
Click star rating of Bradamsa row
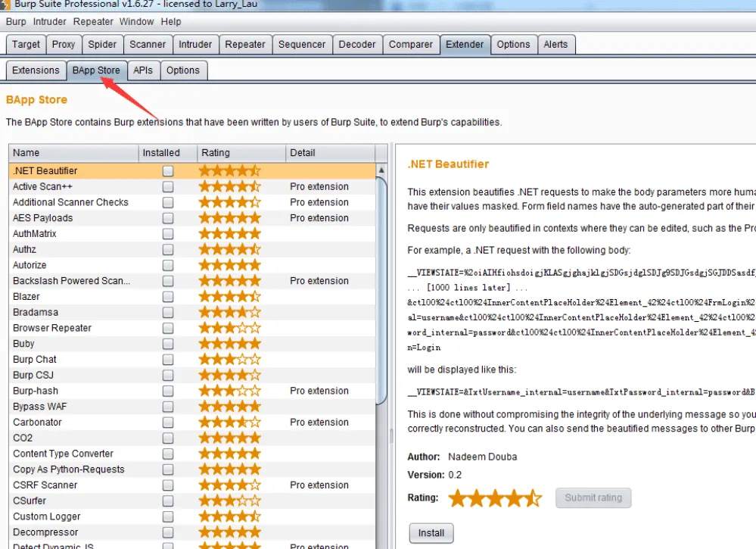pyautogui.click(x=230, y=313)
